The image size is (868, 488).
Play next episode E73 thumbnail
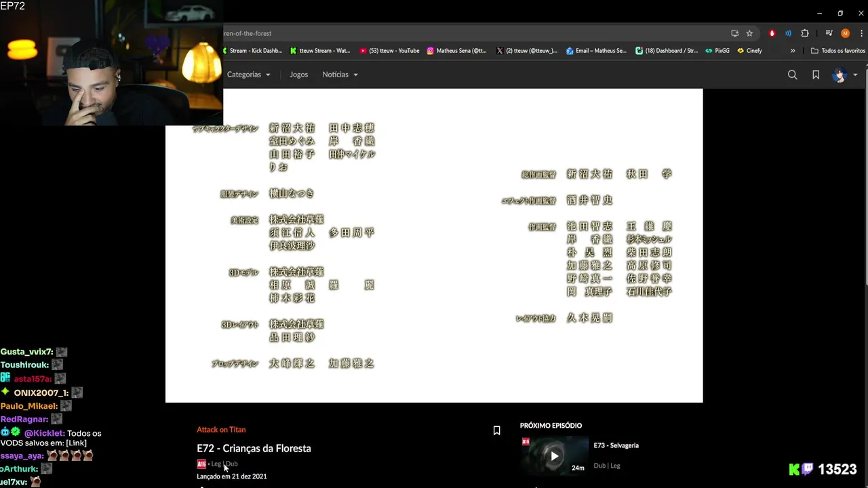pyautogui.click(x=554, y=456)
